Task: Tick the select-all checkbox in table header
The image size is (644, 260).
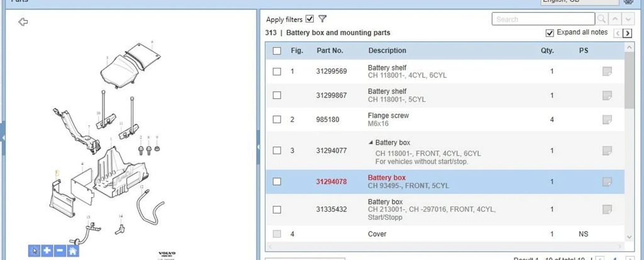Action: click(277, 50)
